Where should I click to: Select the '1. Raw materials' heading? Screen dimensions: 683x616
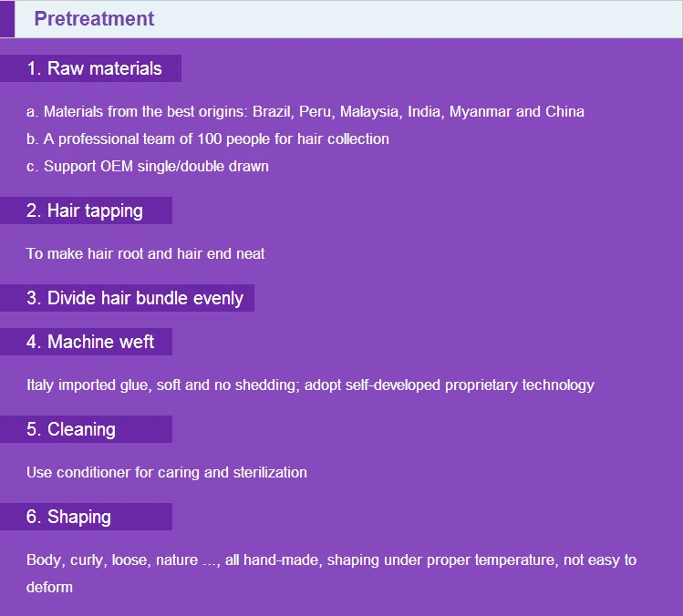click(x=94, y=68)
